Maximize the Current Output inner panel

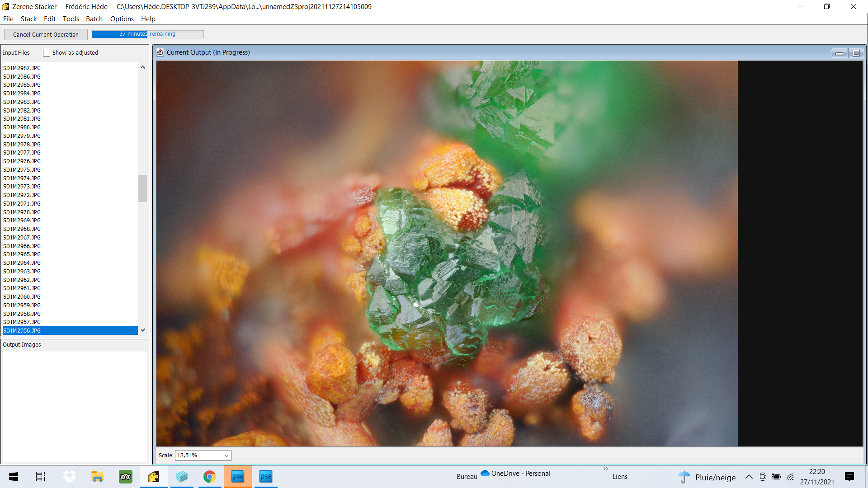pos(856,53)
